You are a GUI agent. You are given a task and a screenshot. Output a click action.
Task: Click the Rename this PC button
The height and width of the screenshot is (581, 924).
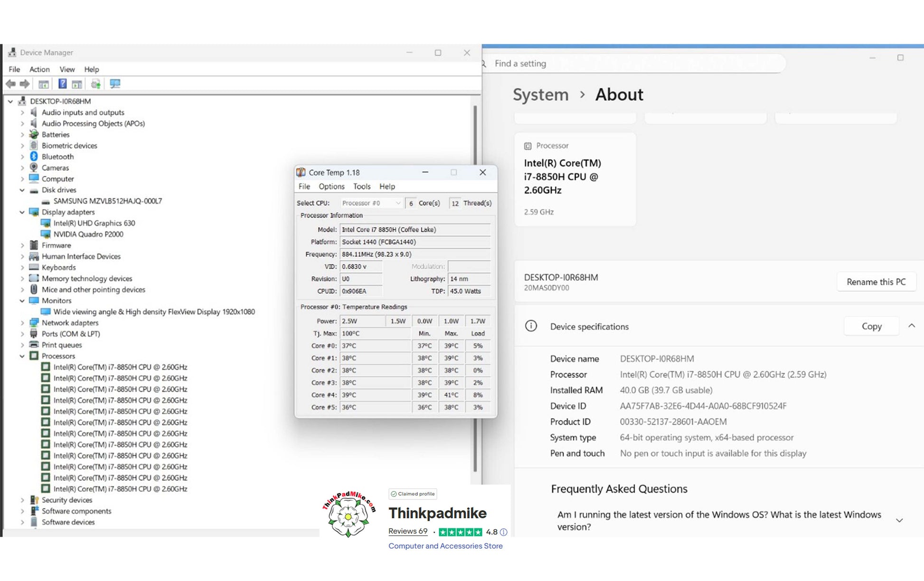click(876, 282)
